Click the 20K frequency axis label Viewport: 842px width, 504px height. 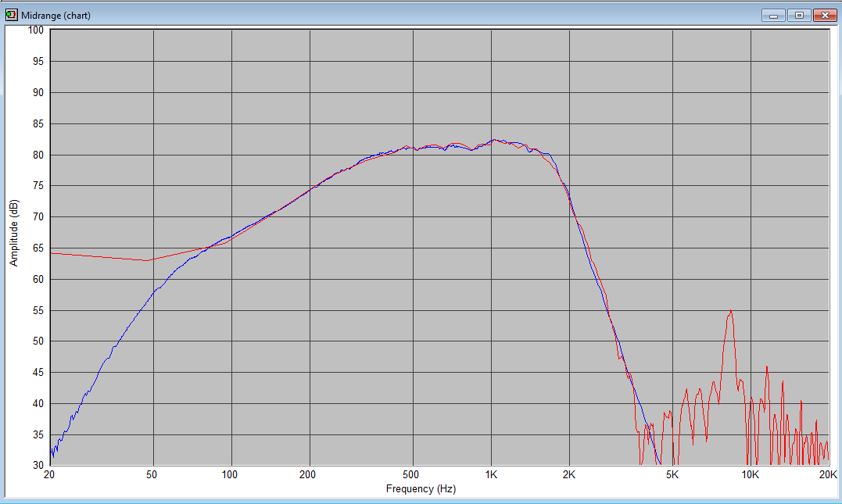828,475
